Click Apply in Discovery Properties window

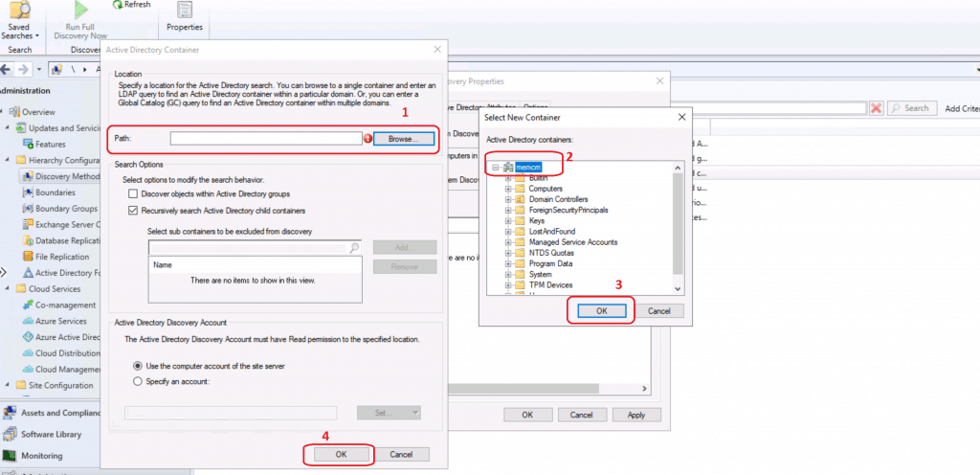click(636, 415)
